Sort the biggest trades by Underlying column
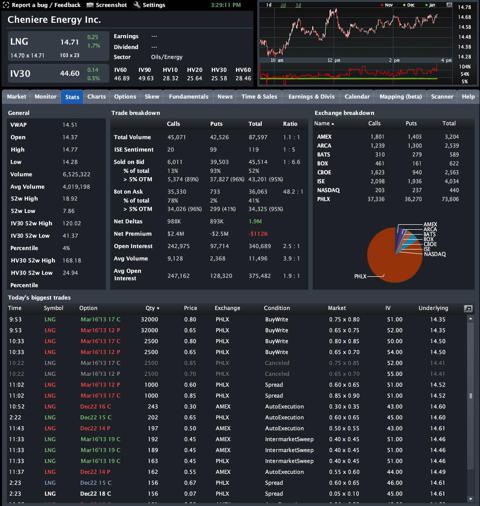 tap(433, 308)
